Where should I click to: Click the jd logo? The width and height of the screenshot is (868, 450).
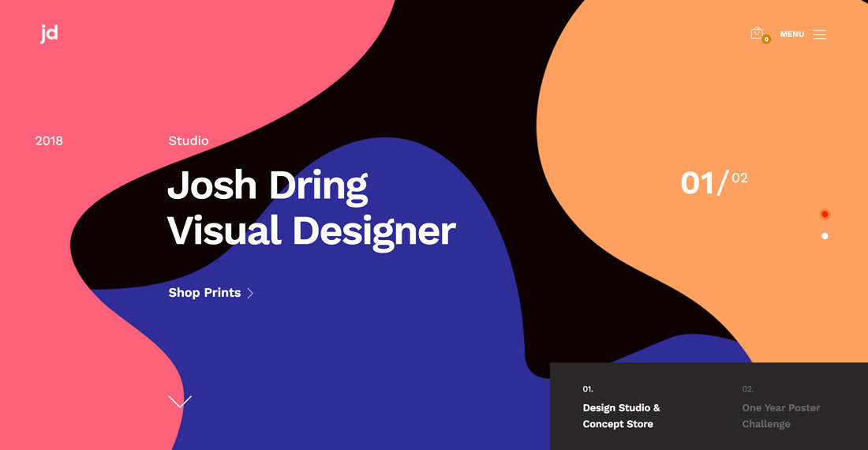click(49, 34)
